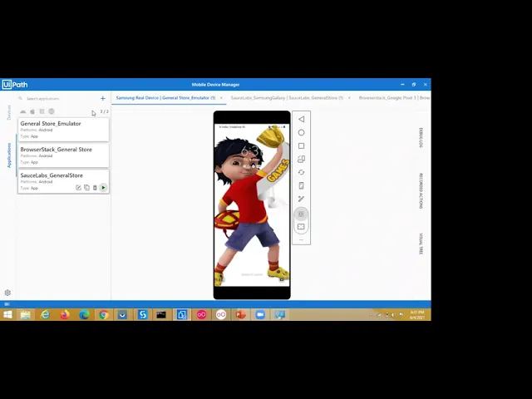Select the SauceLabs_GeneralStore application name
The width and height of the screenshot is (532, 399).
click(x=52, y=175)
